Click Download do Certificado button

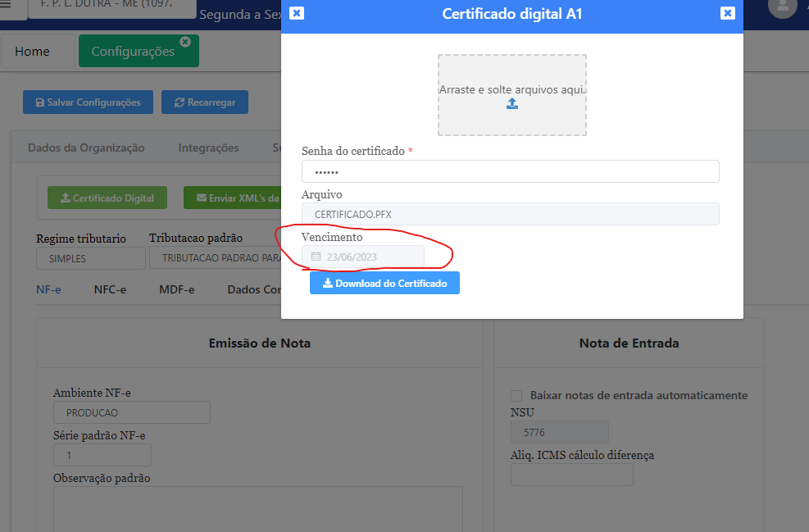pyautogui.click(x=384, y=283)
